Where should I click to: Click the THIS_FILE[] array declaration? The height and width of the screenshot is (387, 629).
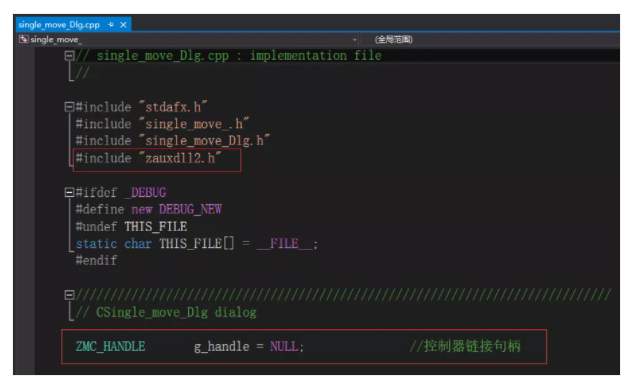(x=197, y=243)
